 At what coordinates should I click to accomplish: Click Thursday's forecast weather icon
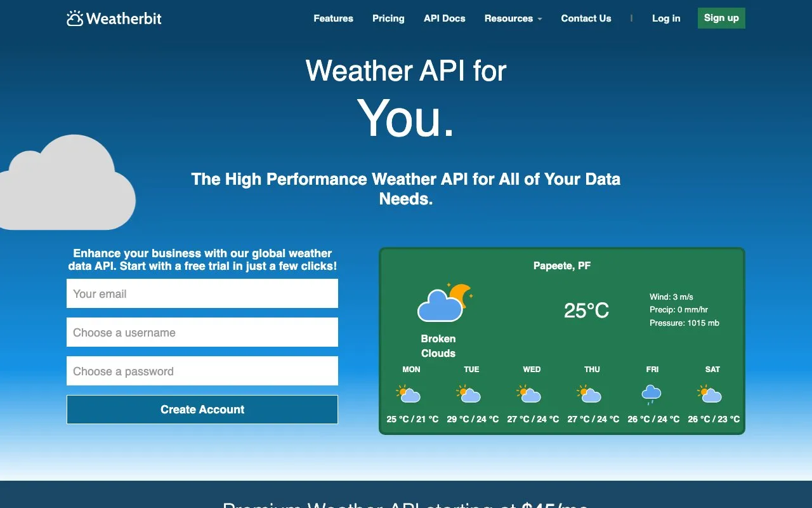(589, 394)
